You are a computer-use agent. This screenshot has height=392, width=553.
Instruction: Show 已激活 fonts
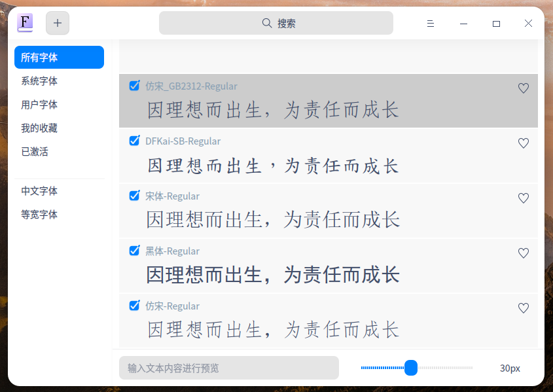(x=60, y=152)
